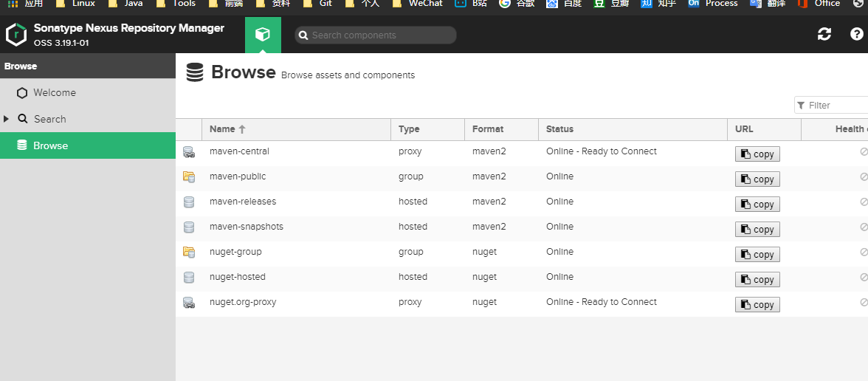Copy URL for nuget.org-proxy
Image resolution: width=868 pixels, height=381 pixels.
click(757, 304)
